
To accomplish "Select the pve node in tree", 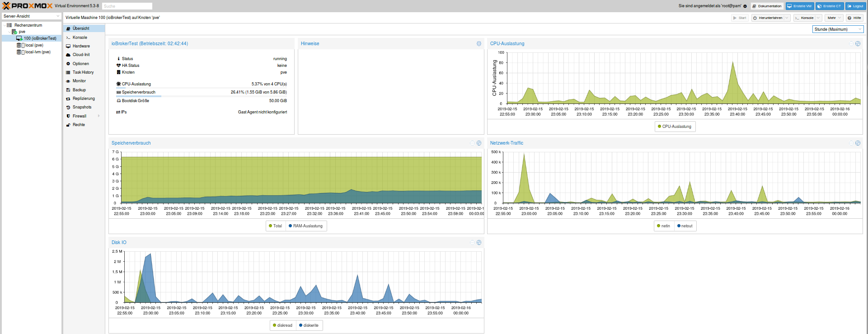I will pos(22,32).
